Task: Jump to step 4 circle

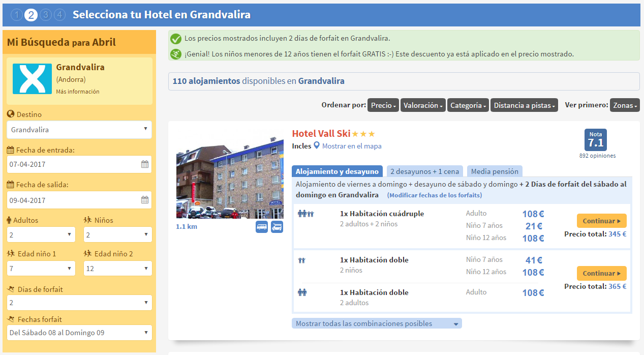Action: pyautogui.click(x=59, y=15)
